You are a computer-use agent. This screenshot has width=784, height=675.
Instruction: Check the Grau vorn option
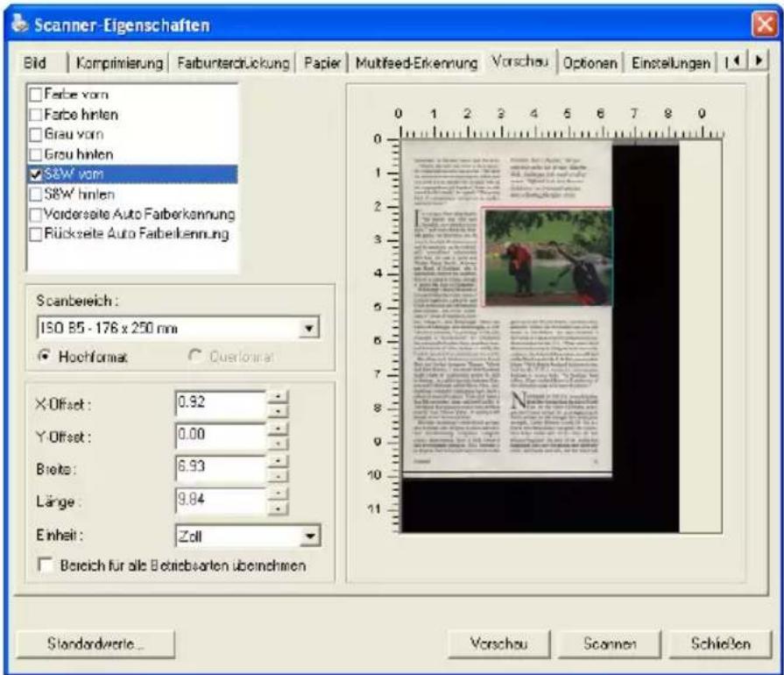36,135
